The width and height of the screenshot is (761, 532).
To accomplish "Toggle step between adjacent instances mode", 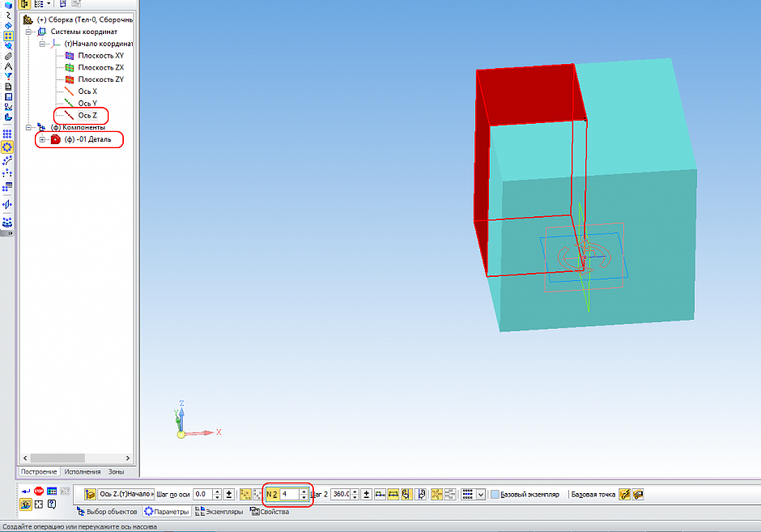I will pyautogui.click(x=380, y=494).
